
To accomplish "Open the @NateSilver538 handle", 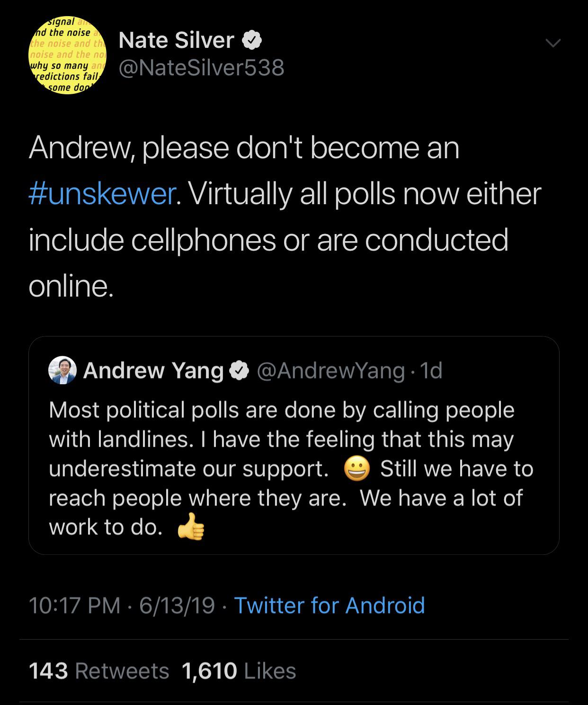I will [x=201, y=67].
